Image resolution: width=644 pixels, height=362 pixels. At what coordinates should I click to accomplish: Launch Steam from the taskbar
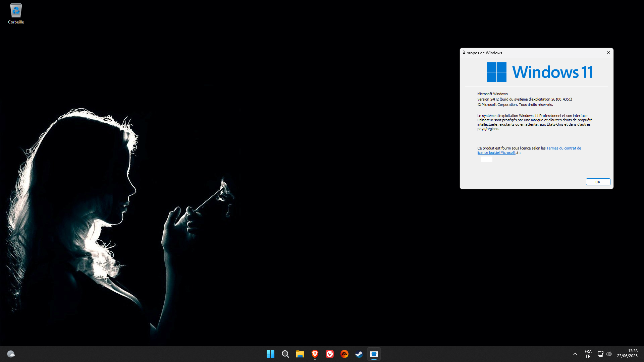359,354
